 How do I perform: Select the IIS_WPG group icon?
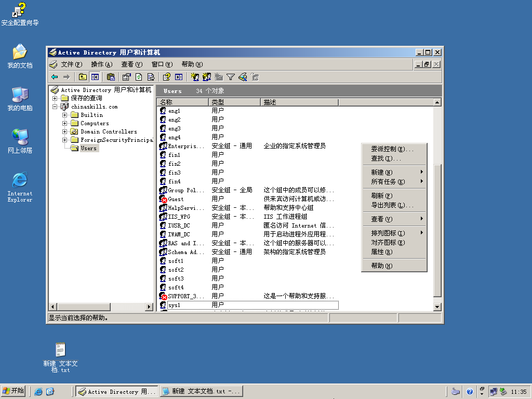click(x=163, y=217)
